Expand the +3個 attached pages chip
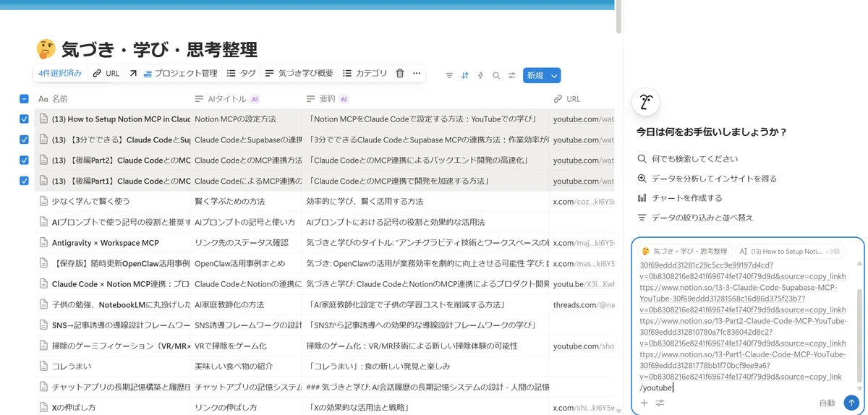Screen dimensions: 868x415 click(x=833, y=252)
